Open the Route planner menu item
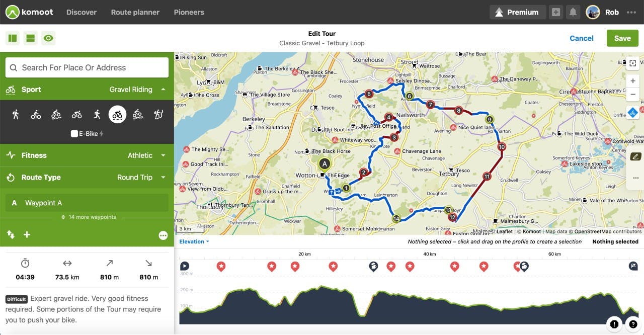The image size is (644, 335). click(x=135, y=12)
